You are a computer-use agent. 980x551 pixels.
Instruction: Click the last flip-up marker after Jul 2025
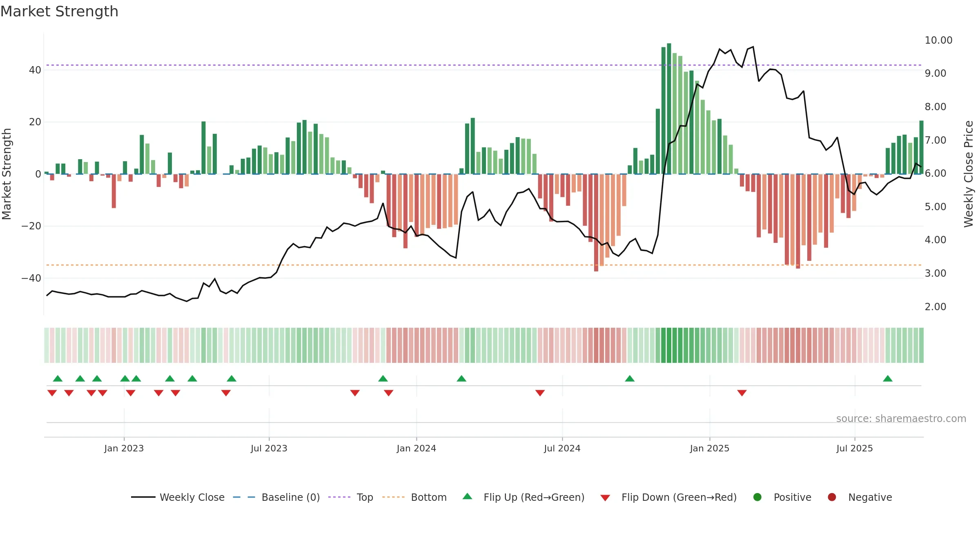tap(888, 378)
